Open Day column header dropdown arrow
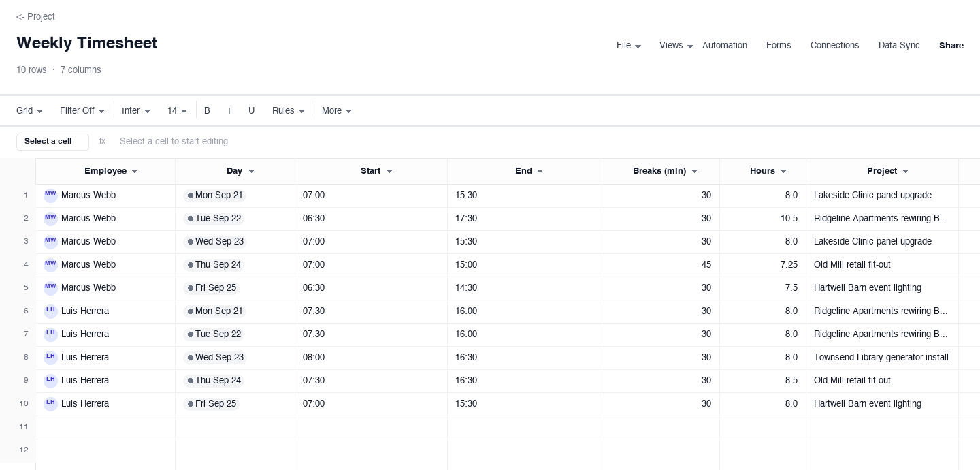 [251, 172]
